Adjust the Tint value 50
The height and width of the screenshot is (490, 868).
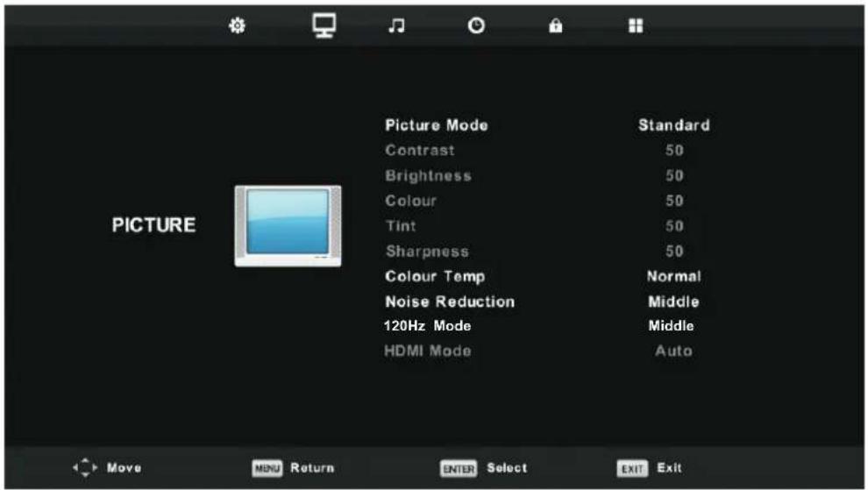tap(674, 226)
